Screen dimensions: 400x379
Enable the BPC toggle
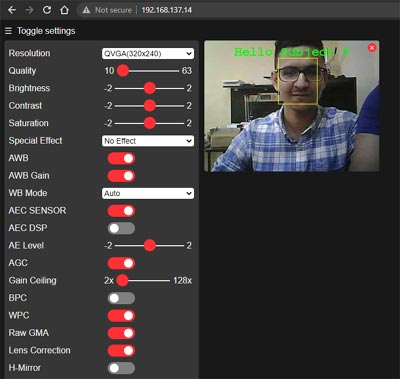(x=121, y=298)
